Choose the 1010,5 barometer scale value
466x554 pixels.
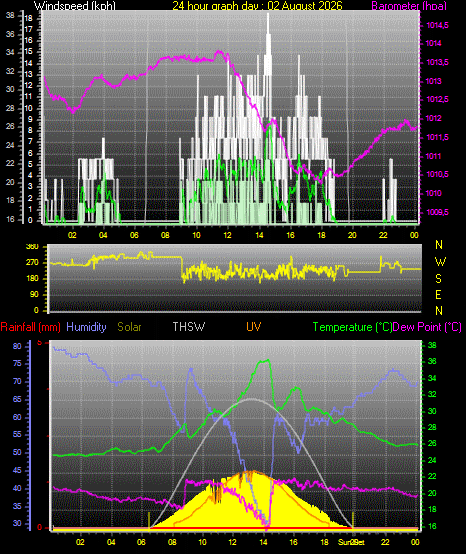click(437, 174)
